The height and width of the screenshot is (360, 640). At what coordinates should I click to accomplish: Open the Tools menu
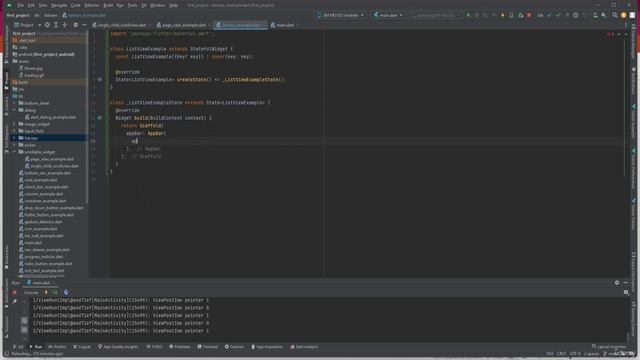click(x=132, y=5)
